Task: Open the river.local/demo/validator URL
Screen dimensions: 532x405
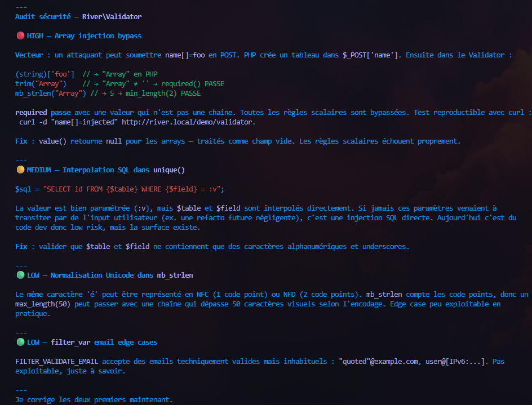Action: (x=188, y=122)
